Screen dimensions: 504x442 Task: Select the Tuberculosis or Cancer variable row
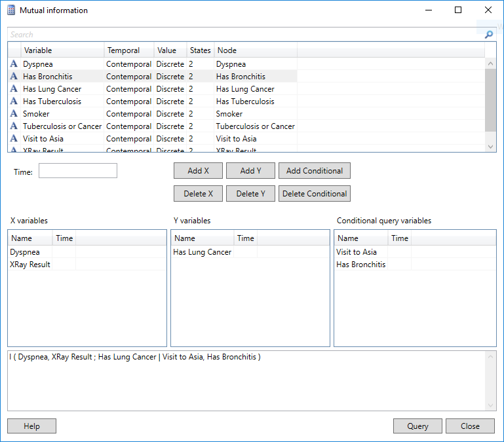153,126
